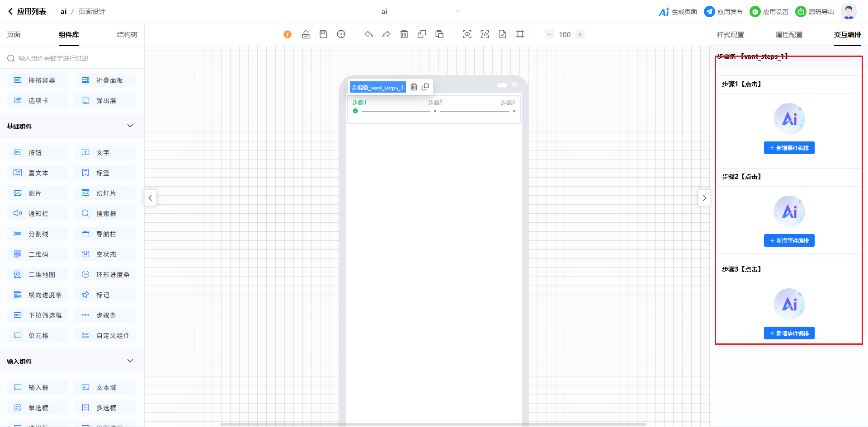Collapse the 输入组件 section

coord(130,361)
